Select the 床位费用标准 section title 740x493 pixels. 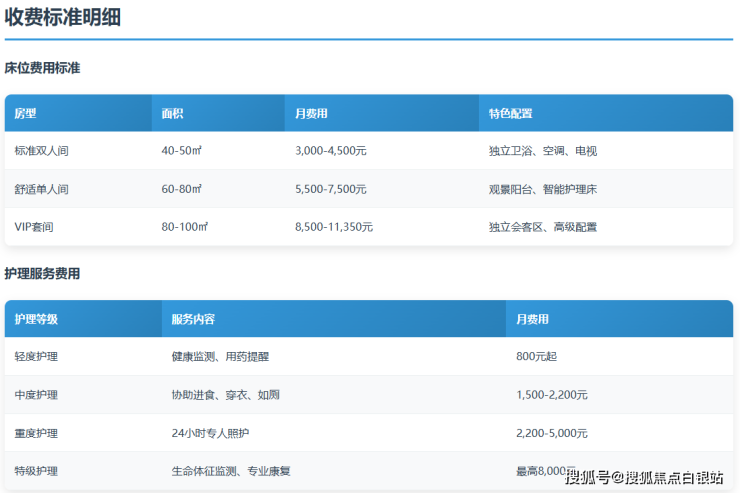42,69
